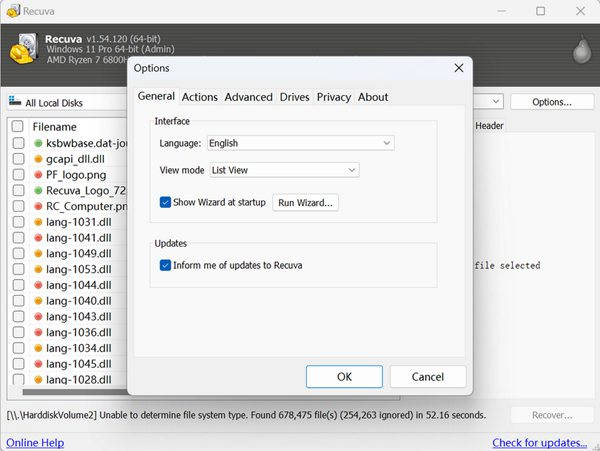The image size is (600, 451).
Task: Tick the select-all checkbox beside Filename header
Action: click(17, 127)
